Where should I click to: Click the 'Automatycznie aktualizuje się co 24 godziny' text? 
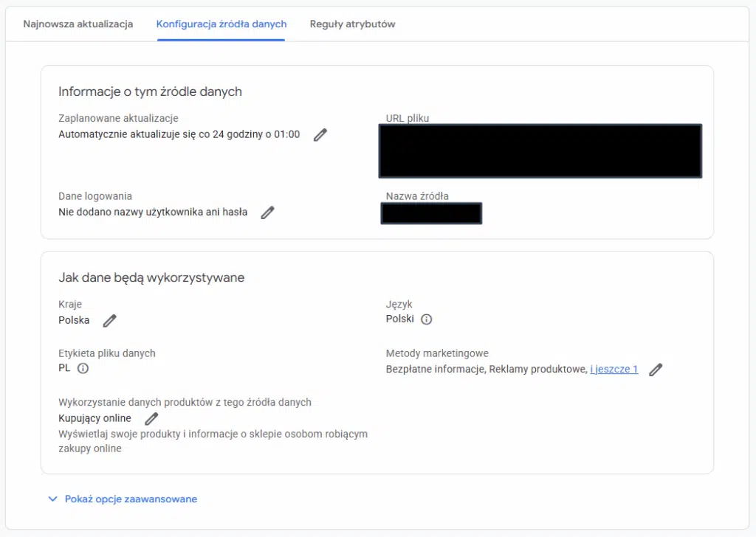179,134
